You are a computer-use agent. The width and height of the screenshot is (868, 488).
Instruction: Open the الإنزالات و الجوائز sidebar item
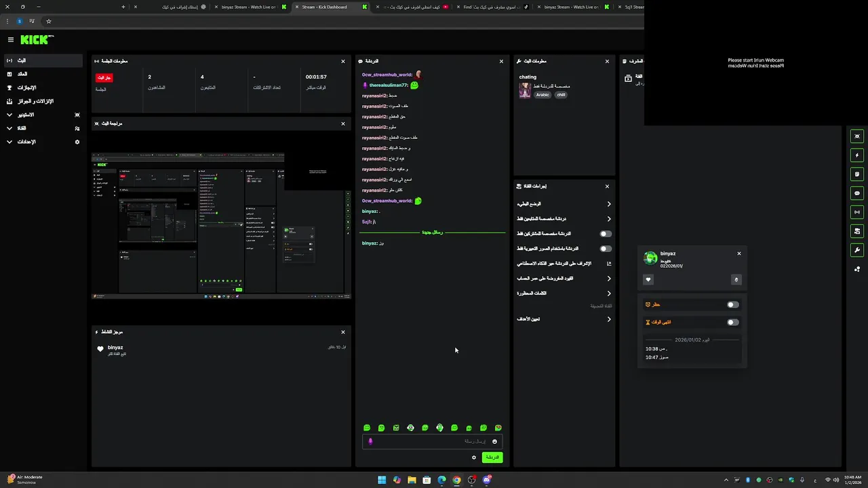[43, 101]
